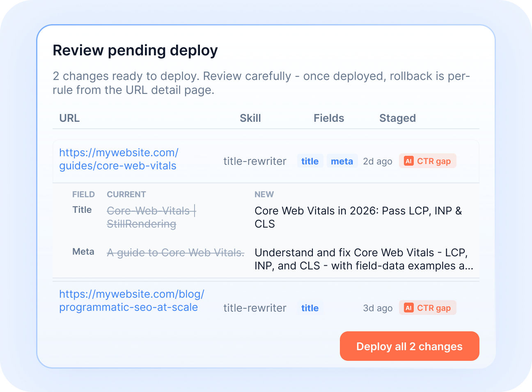Click the new meta text 'Understand and fix Core Web Vitals'
The height and width of the screenshot is (392, 532).
click(364, 259)
